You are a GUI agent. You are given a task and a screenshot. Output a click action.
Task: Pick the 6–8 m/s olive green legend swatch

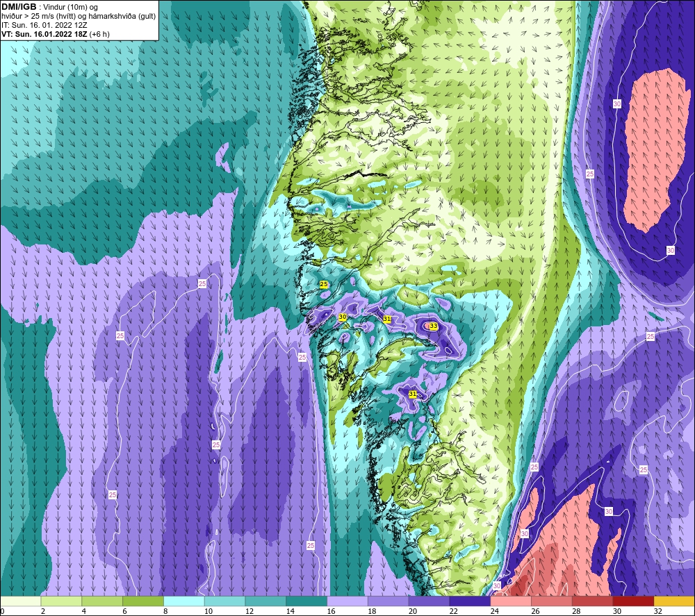click(x=143, y=601)
